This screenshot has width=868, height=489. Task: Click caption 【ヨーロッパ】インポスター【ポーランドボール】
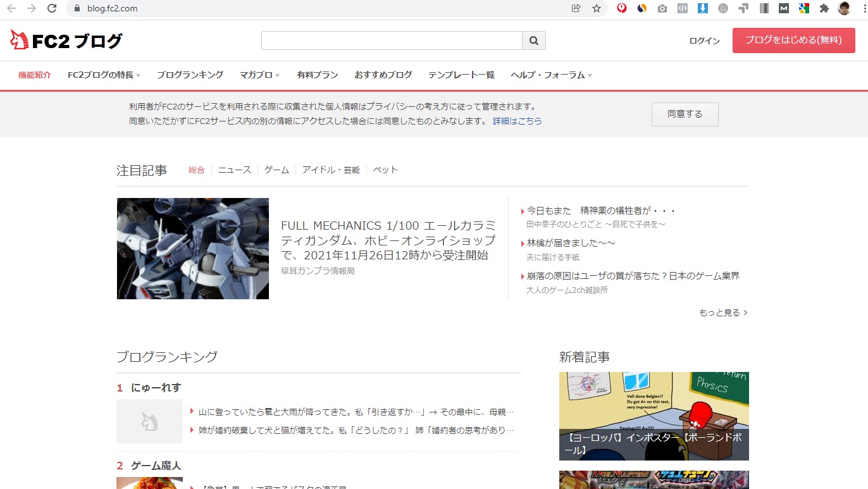click(x=654, y=444)
